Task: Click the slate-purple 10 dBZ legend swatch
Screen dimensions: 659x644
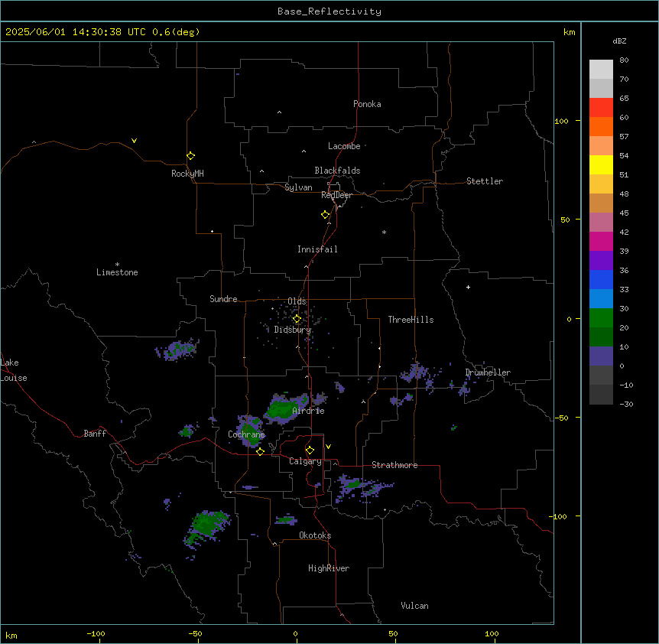Action: pyautogui.click(x=601, y=356)
